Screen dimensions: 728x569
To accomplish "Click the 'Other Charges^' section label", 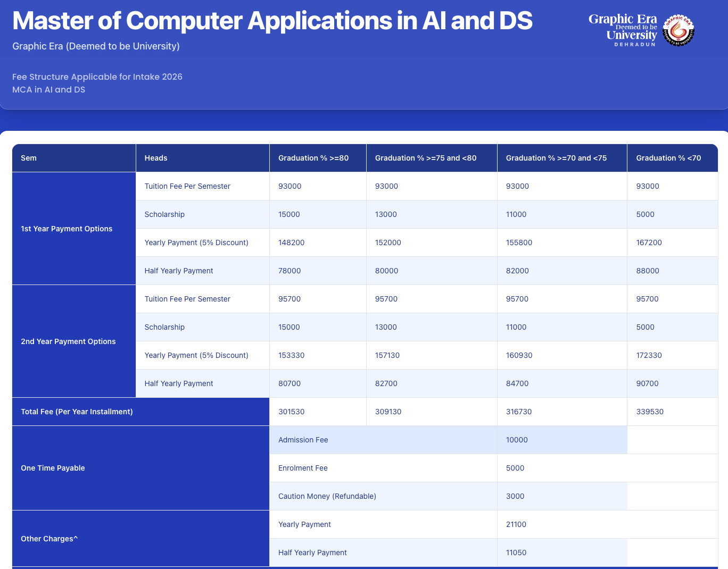I will [x=49, y=539].
